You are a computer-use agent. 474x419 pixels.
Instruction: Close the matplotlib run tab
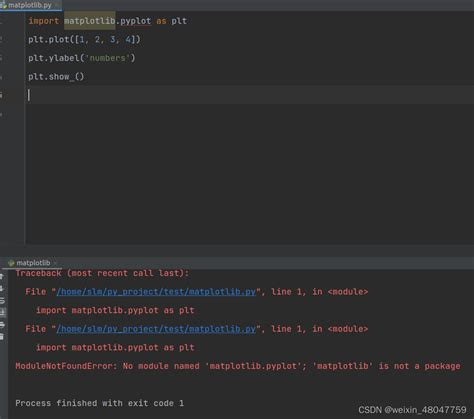(55, 263)
